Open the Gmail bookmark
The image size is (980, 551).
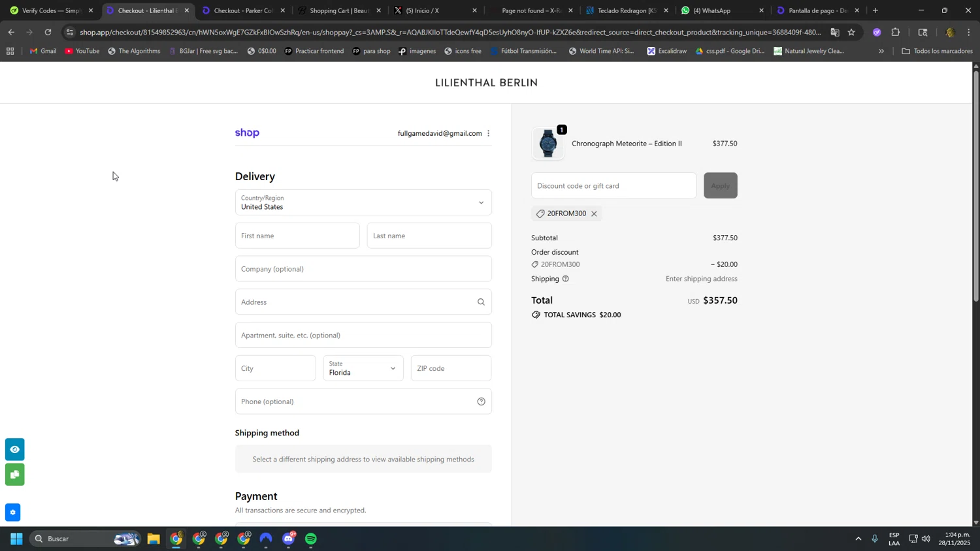pos(43,51)
